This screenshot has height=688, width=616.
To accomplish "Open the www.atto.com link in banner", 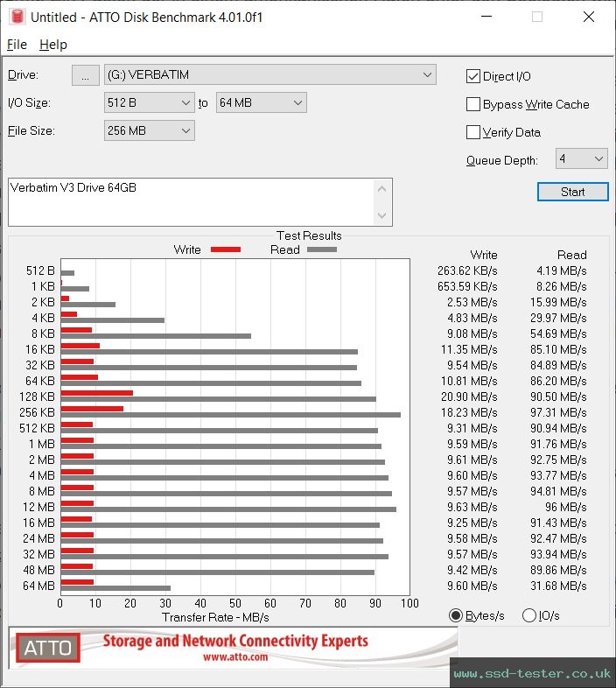I will pyautogui.click(x=235, y=657).
